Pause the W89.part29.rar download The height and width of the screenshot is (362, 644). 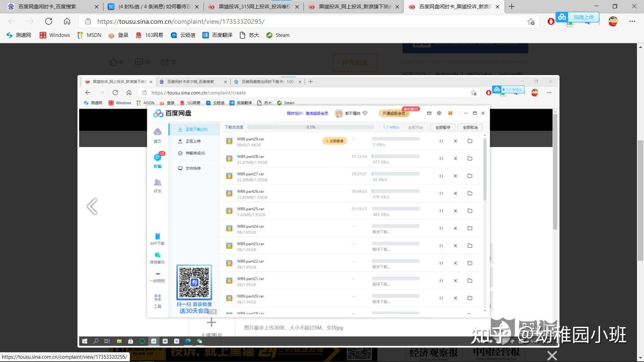(441, 140)
